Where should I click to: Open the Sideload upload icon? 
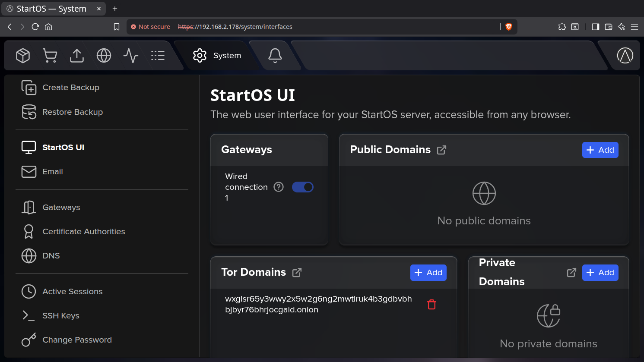(77, 55)
